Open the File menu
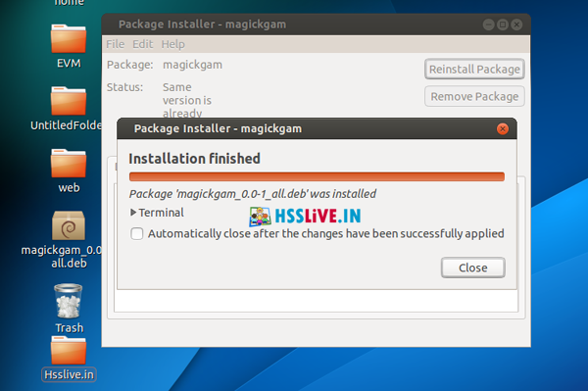This screenshot has height=391, width=588. [115, 44]
